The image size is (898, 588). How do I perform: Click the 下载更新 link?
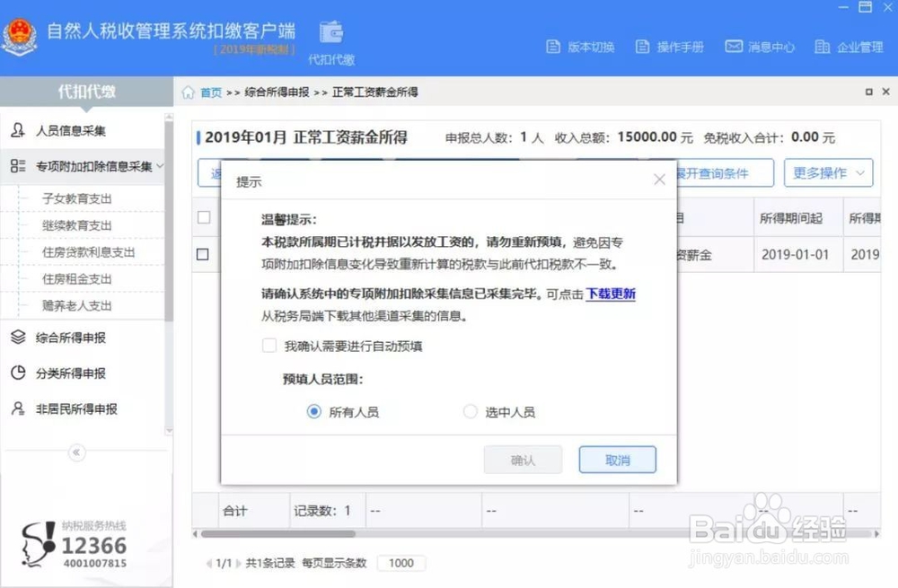tap(611, 294)
